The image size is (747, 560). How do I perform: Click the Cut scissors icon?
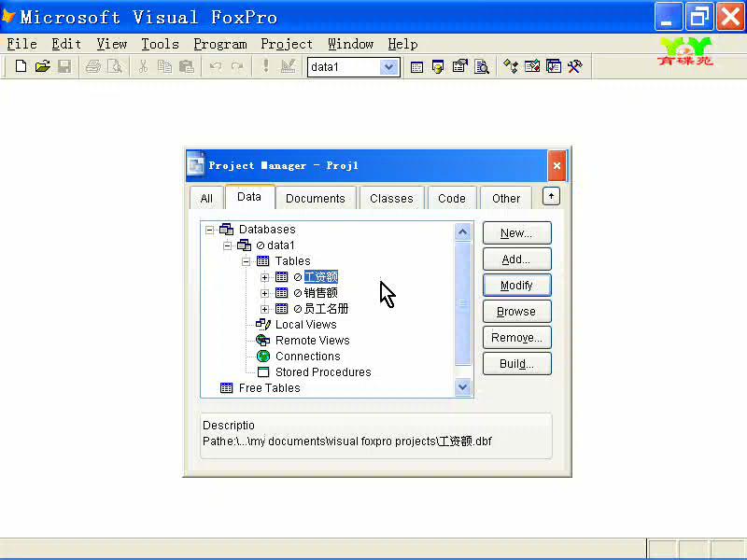(x=143, y=66)
